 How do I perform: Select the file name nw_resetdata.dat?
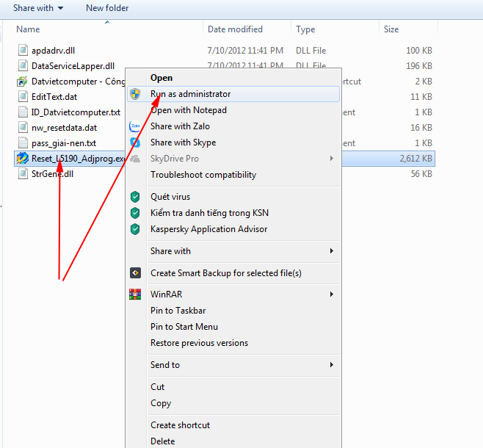(64, 128)
